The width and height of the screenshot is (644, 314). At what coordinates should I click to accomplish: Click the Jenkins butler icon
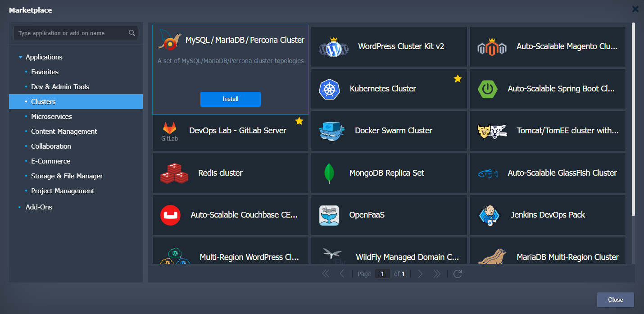(490, 215)
